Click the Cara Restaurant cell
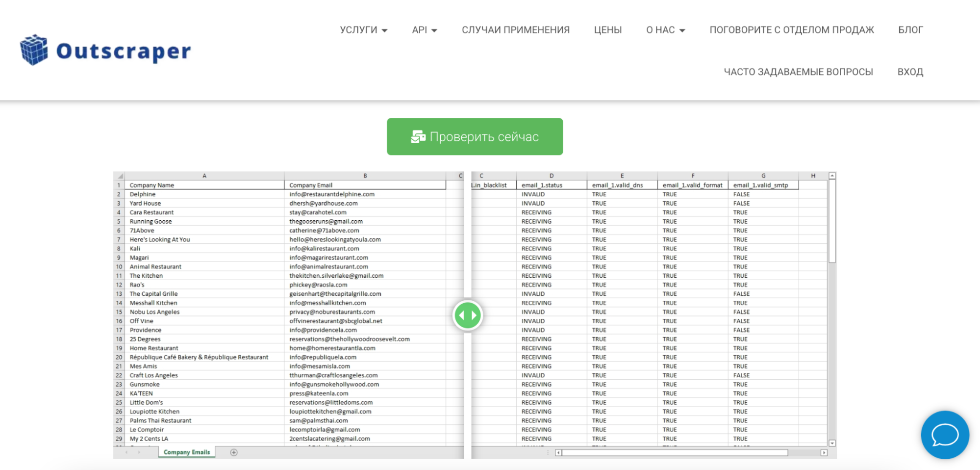The height and width of the screenshot is (470, 980). [x=204, y=212]
